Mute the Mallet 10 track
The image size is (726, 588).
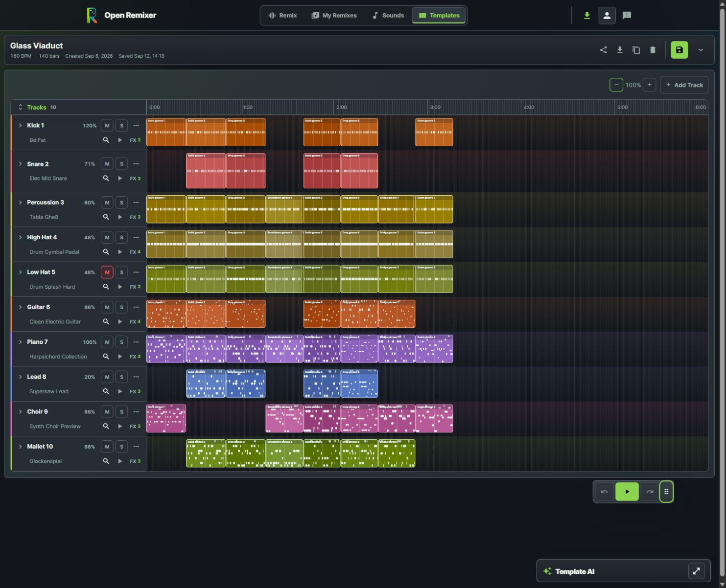tap(107, 447)
